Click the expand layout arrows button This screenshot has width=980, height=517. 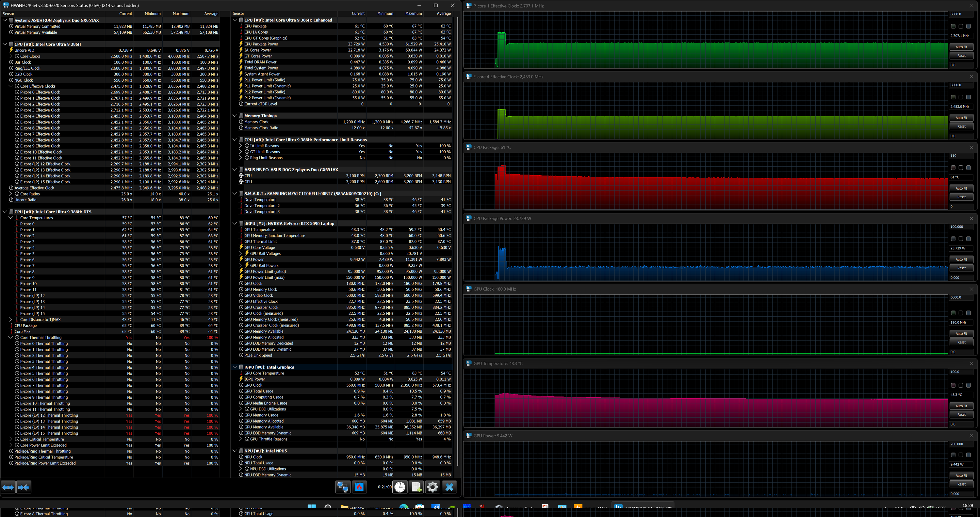[x=8, y=487]
